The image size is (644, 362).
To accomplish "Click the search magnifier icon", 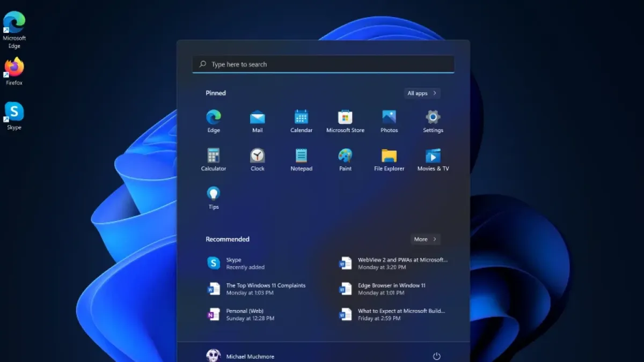I will pyautogui.click(x=203, y=64).
